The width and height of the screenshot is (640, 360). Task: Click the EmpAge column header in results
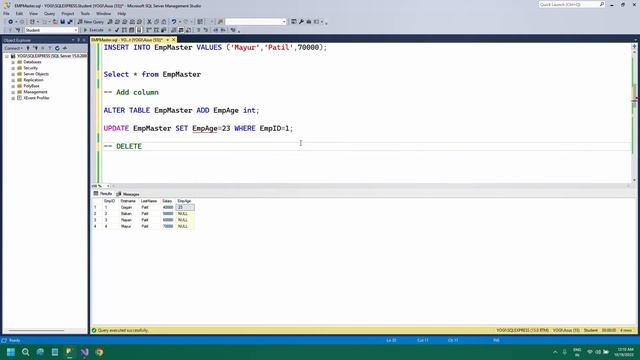(x=184, y=201)
